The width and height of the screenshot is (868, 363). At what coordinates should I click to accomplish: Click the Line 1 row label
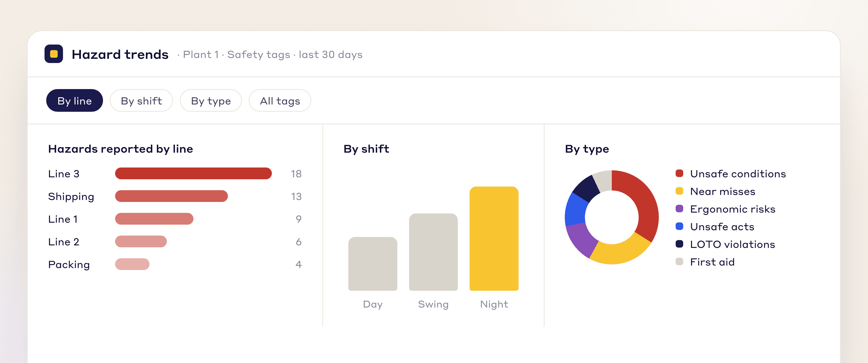pos(63,219)
